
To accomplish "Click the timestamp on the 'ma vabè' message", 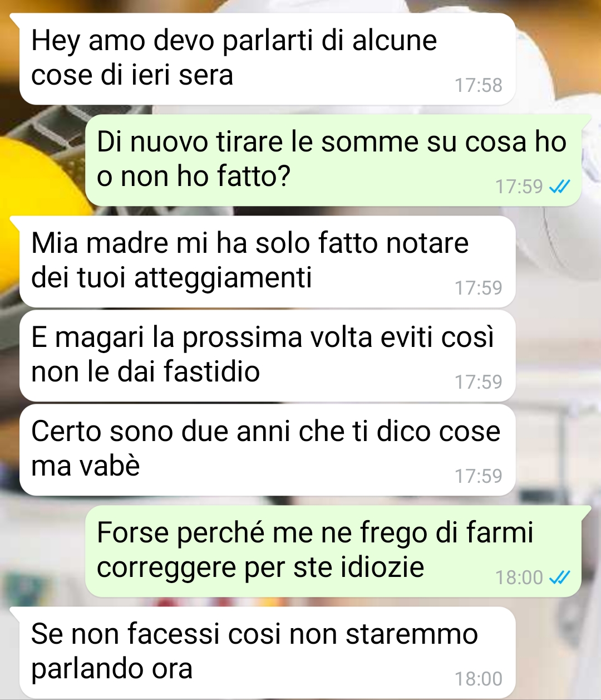I will (x=479, y=476).
